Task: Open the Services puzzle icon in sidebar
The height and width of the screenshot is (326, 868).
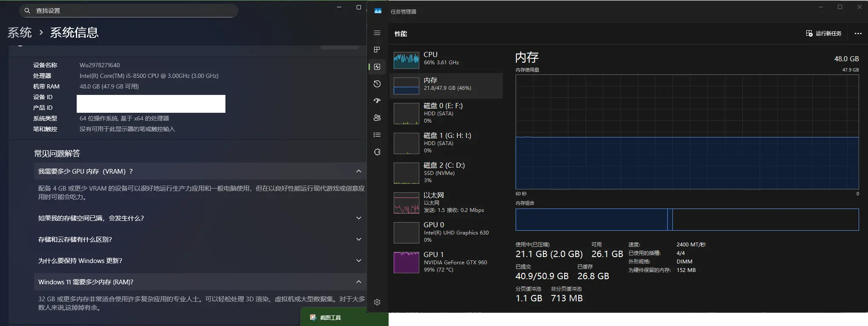Action: (x=377, y=152)
